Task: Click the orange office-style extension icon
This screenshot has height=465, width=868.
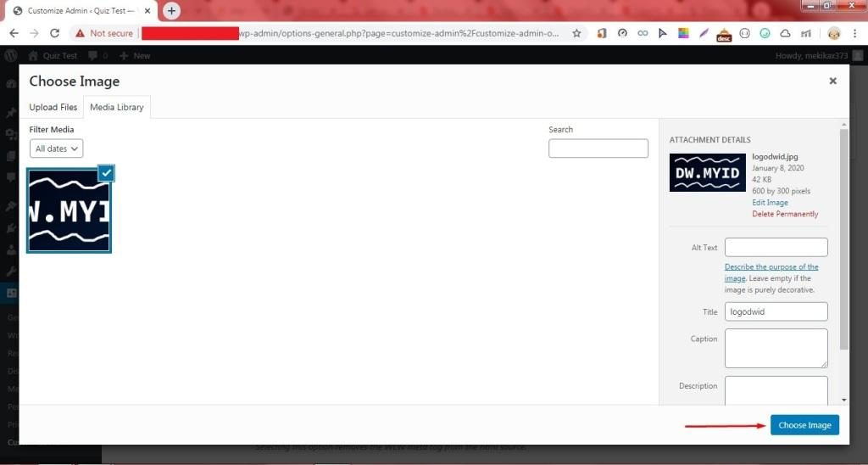Action: coord(602,33)
